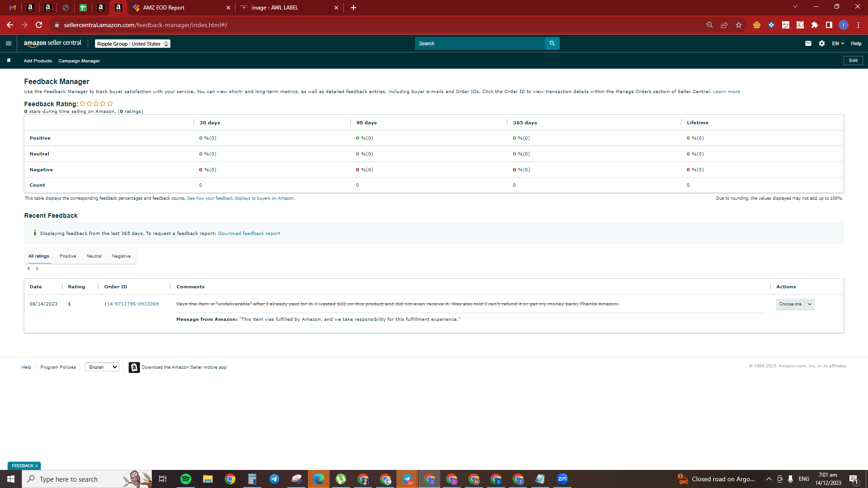
Task: Open the English footer language selector
Action: 102,367
